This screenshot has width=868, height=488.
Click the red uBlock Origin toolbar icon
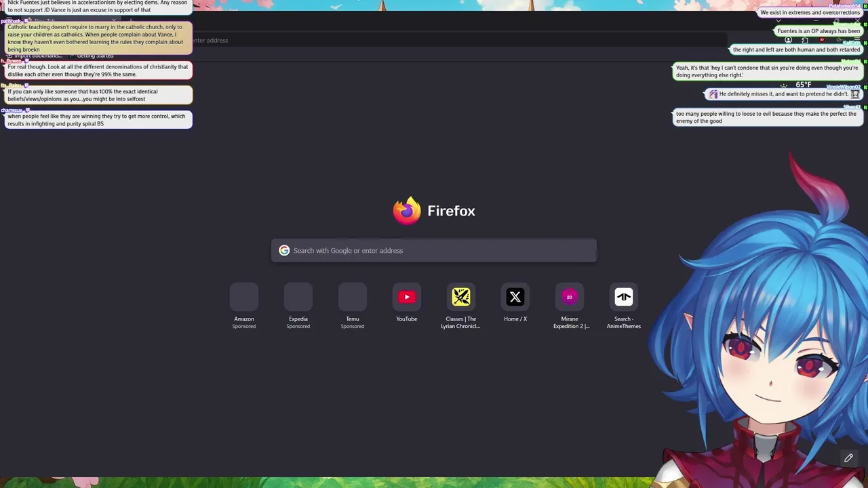[822, 40]
